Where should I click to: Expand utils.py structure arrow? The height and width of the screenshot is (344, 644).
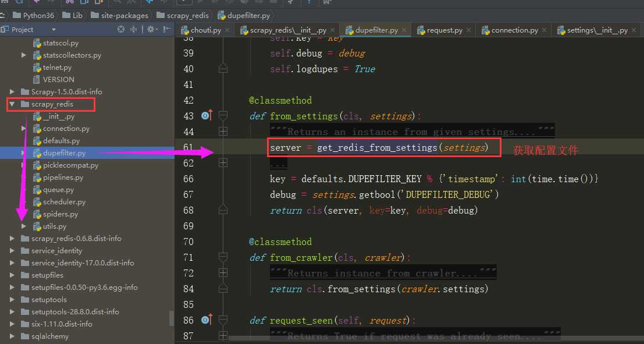coord(24,226)
